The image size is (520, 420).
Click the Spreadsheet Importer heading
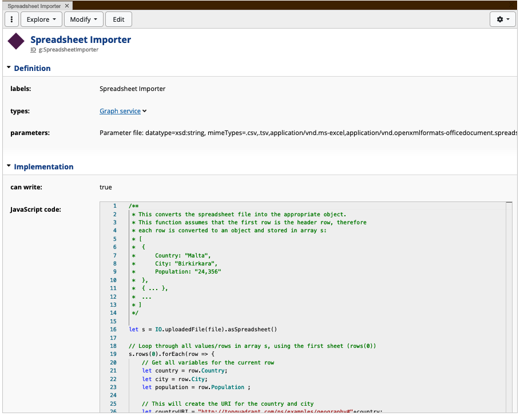81,39
